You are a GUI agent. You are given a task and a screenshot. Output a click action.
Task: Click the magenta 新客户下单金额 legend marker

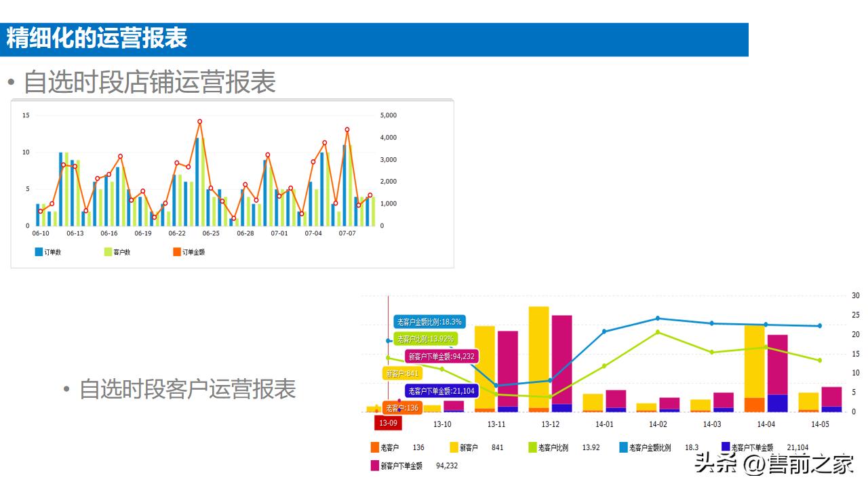[x=374, y=466]
